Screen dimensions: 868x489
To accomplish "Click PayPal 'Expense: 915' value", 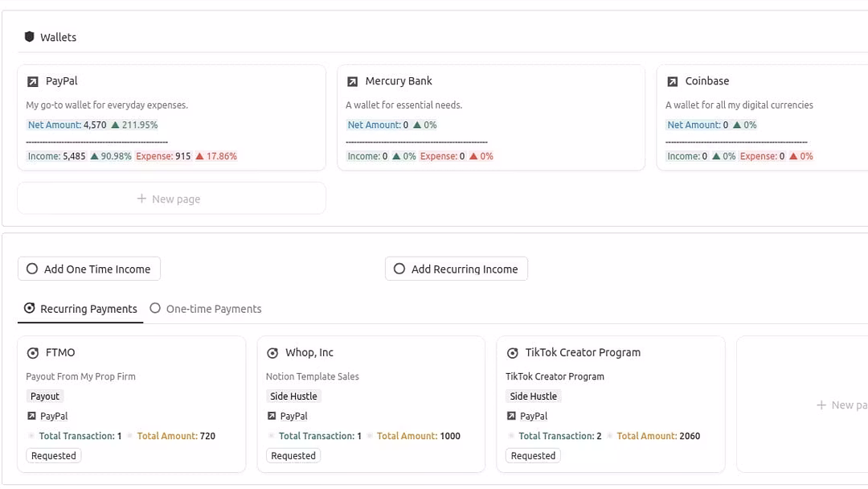I will pyautogui.click(x=163, y=156).
